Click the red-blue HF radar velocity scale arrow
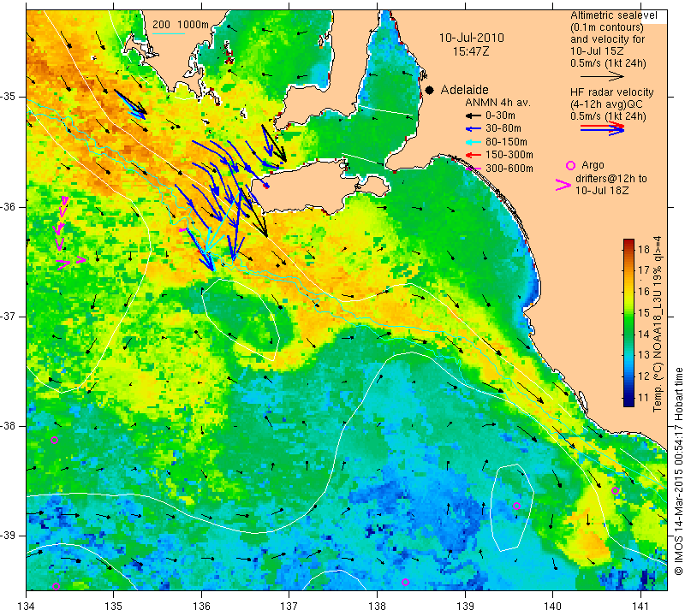 point(602,128)
